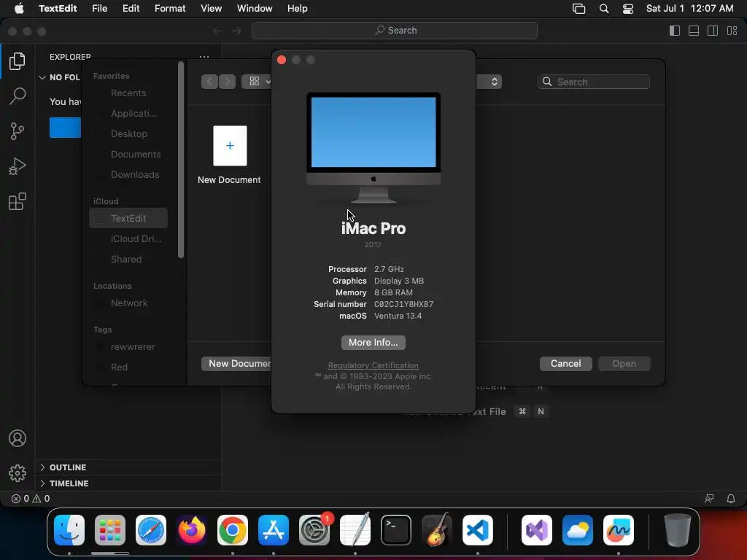Open Manage gear icon in VS Code
This screenshot has height=560, width=747.
(18, 472)
